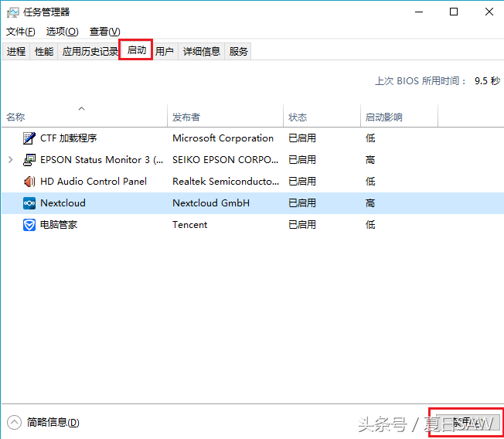Image resolution: width=504 pixels, height=439 pixels.
Task: Click the HD Audio speaker icon
Action: click(29, 182)
